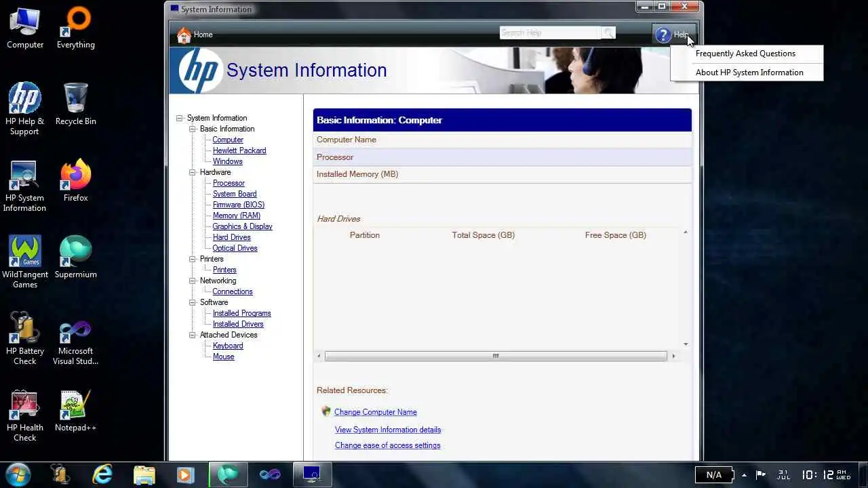Open the Hard Drives tree link
Screen dimensions: 868x488
click(x=232, y=237)
